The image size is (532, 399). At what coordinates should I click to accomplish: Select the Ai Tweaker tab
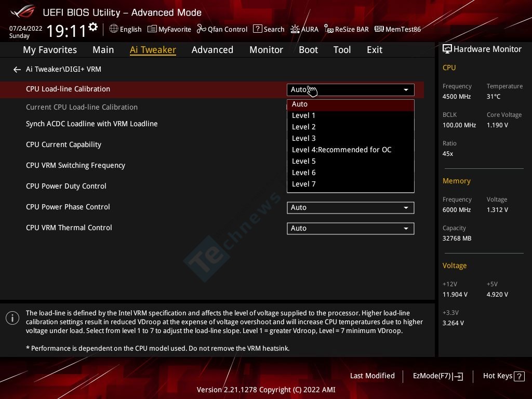coord(153,50)
